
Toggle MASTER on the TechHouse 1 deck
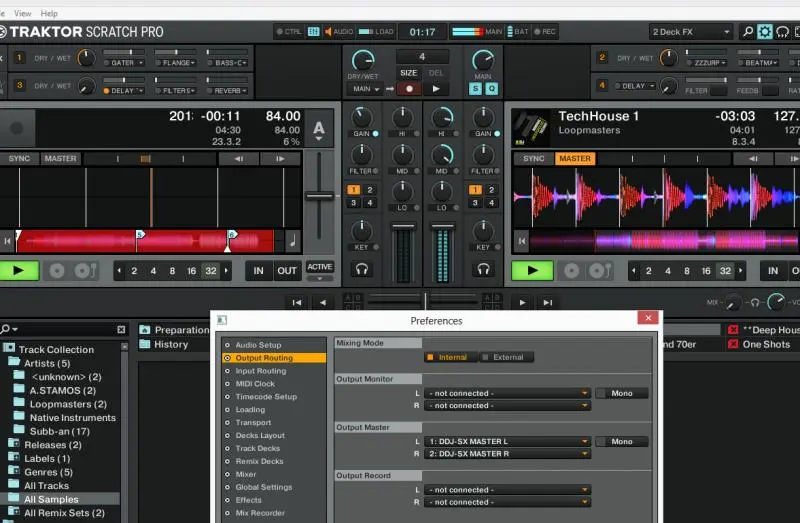(x=574, y=159)
